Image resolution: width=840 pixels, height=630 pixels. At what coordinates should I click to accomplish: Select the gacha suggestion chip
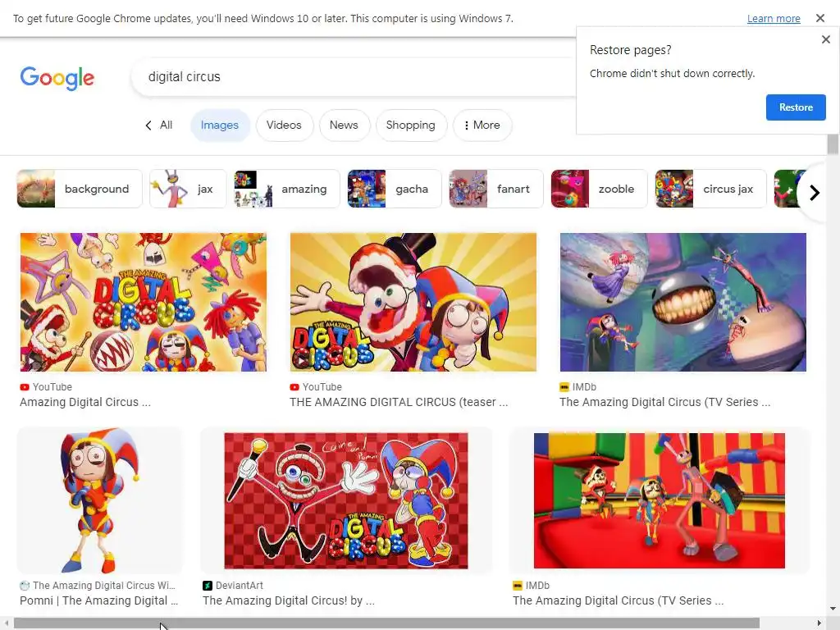tap(395, 189)
